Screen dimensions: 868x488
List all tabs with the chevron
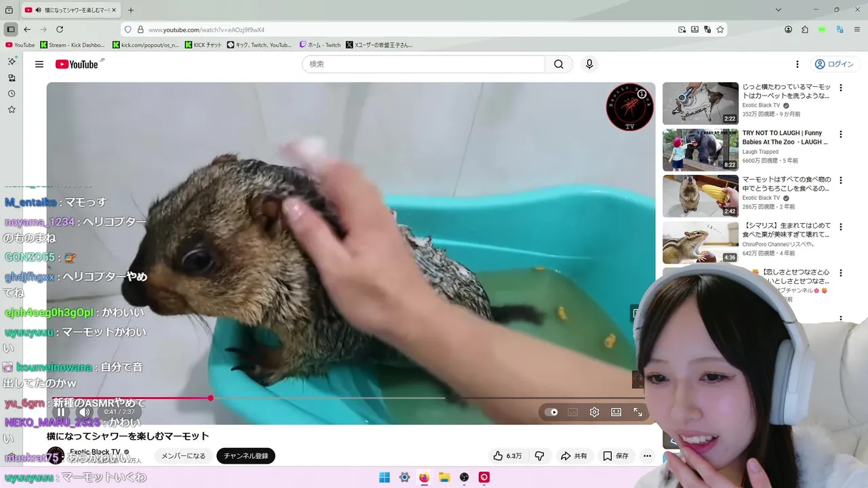click(x=778, y=10)
